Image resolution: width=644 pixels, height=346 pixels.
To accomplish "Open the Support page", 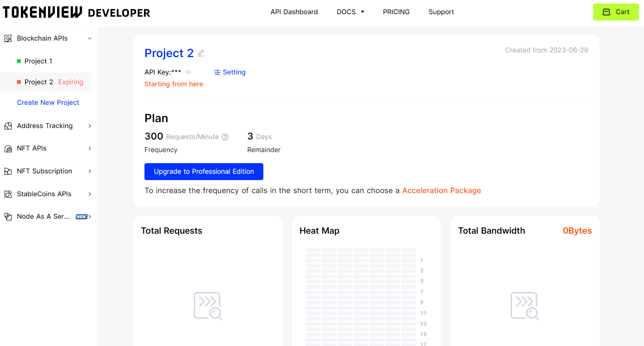I will 441,12.
